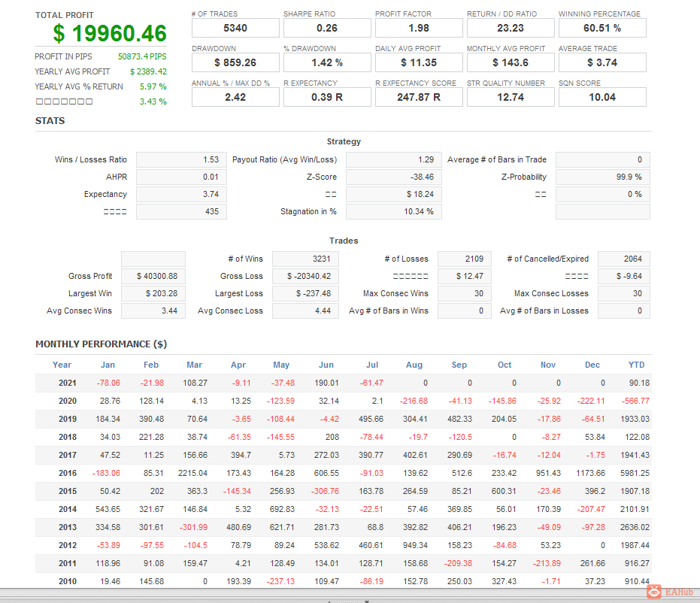Click the Profit Factor 1.98 field
Viewport: 700px width, 603px height.
[419, 28]
